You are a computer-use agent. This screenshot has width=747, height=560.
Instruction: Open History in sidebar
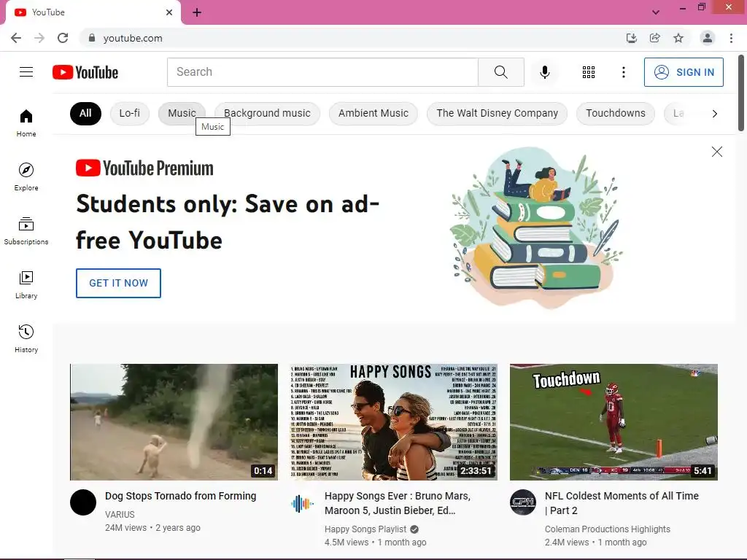tap(26, 338)
